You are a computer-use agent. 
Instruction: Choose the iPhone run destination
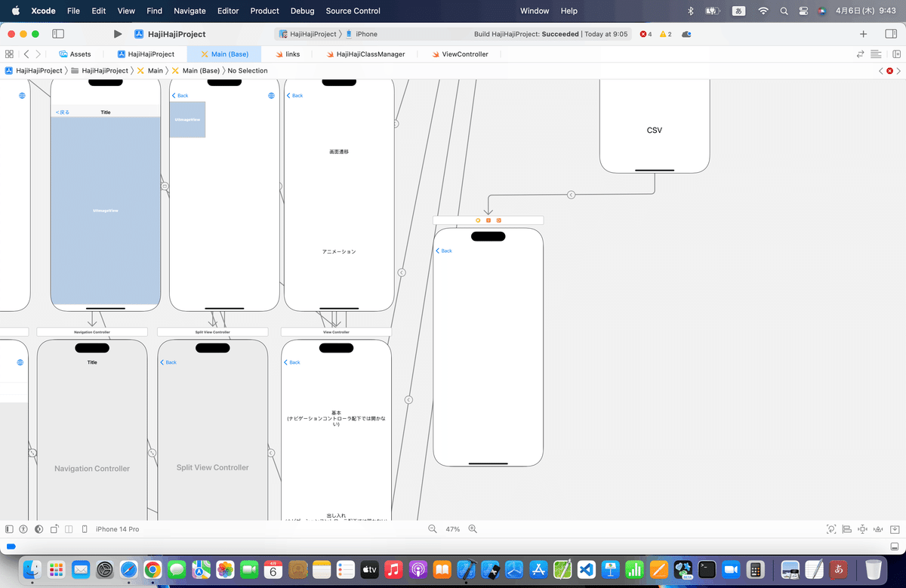pyautogui.click(x=362, y=34)
